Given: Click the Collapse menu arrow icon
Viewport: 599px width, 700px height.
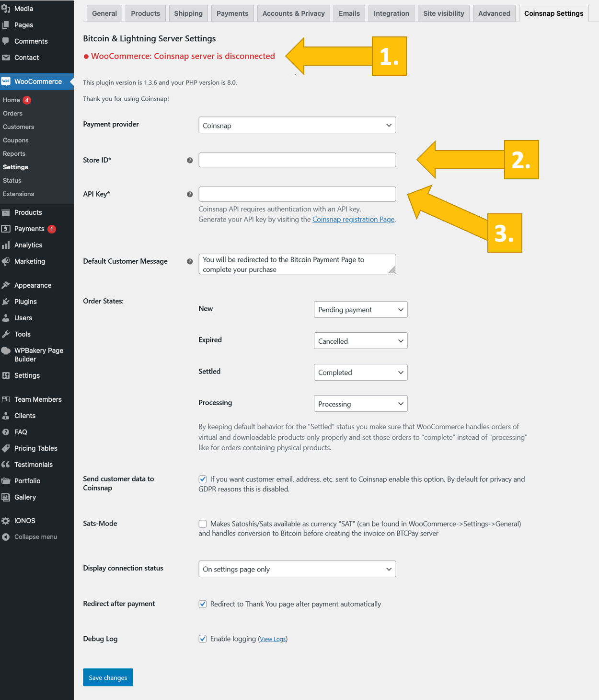Looking at the screenshot, I should [6, 537].
